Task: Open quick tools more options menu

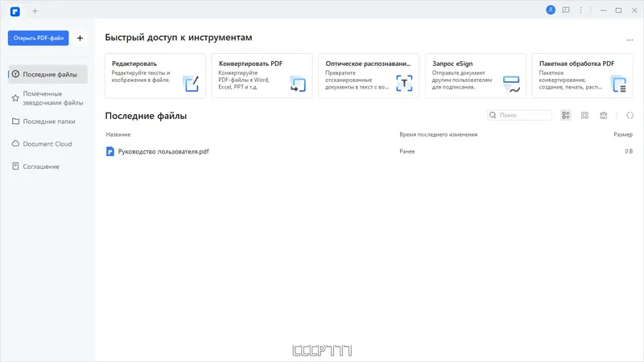Action: pyautogui.click(x=630, y=39)
